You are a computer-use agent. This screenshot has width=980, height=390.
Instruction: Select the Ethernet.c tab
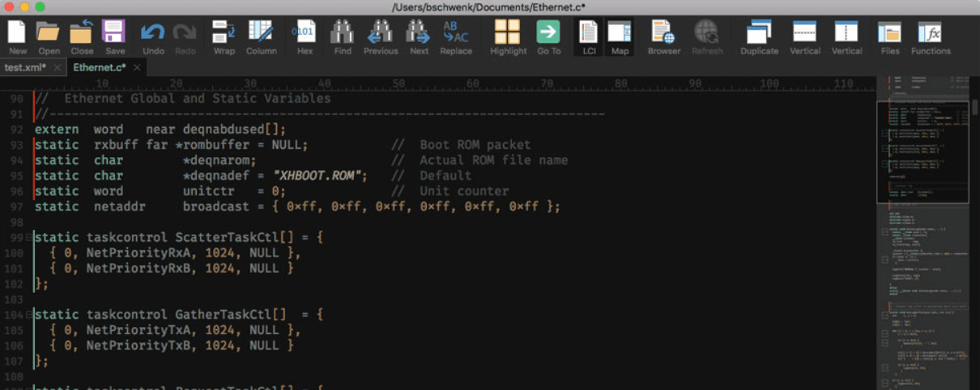(x=99, y=67)
